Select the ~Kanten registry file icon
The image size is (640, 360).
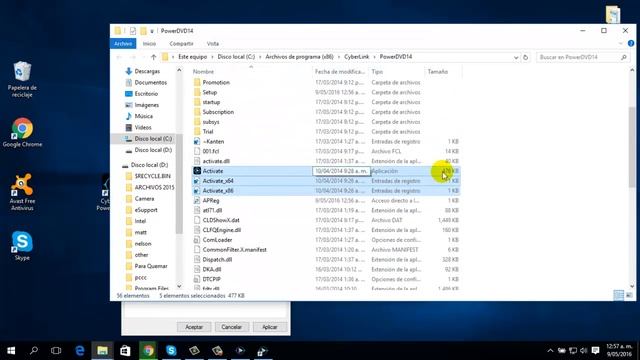tap(197, 142)
